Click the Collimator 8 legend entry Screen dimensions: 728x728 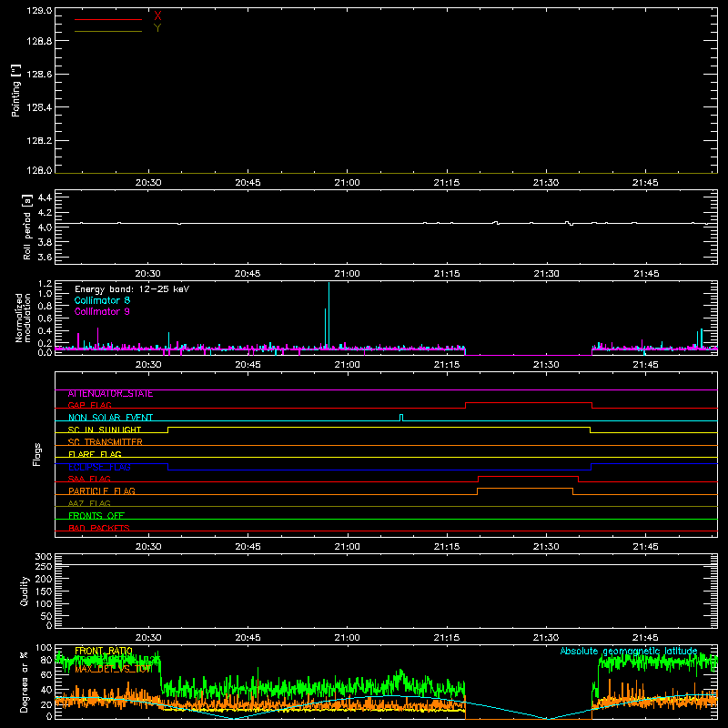click(x=102, y=300)
